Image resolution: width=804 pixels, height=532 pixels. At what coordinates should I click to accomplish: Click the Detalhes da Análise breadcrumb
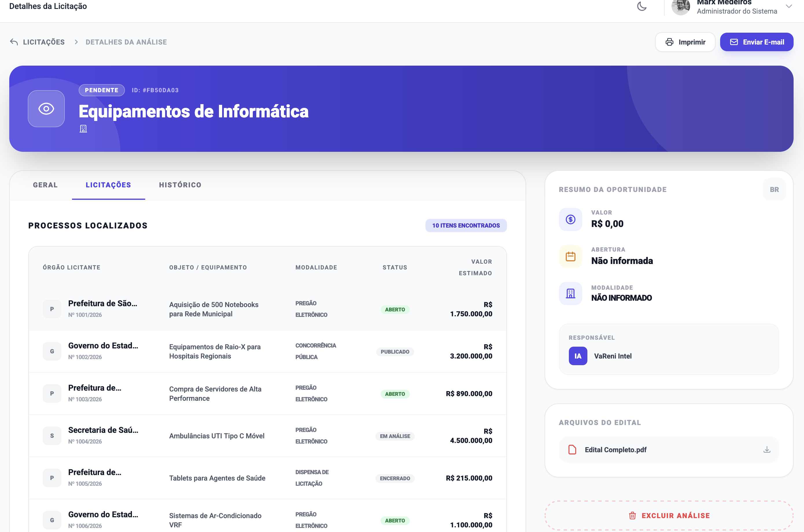126,42
